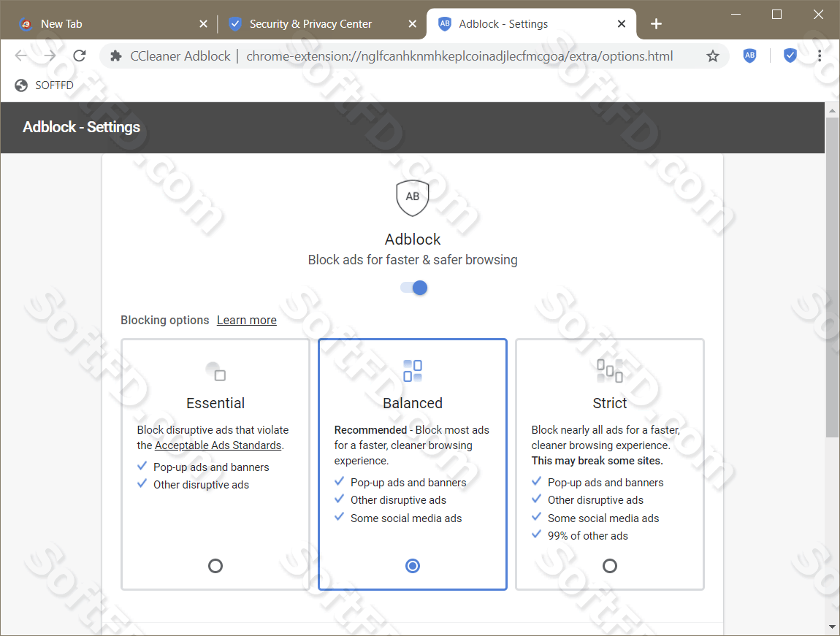Click the Essential heading text

(x=215, y=403)
